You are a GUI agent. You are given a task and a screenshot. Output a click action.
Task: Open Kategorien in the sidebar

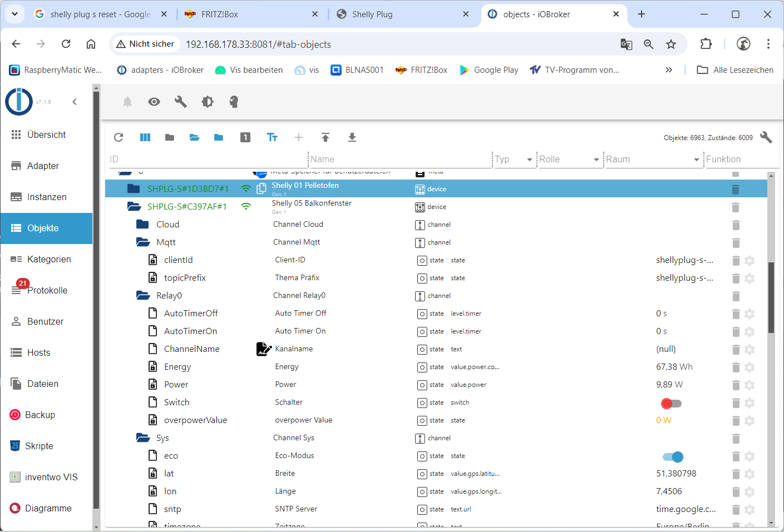coord(47,259)
